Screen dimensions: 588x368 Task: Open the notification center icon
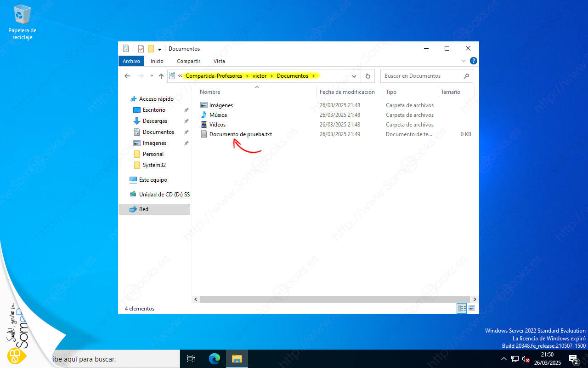click(x=573, y=359)
